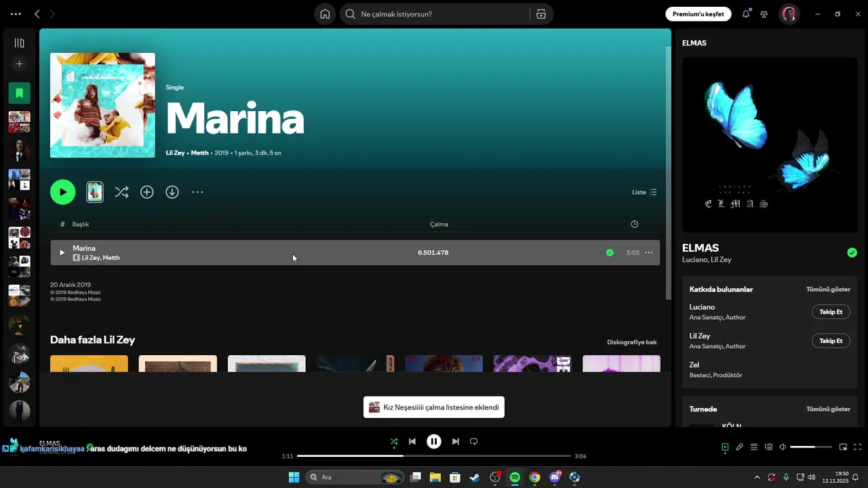
Task: Enter full screen mode
Action: [858, 447]
